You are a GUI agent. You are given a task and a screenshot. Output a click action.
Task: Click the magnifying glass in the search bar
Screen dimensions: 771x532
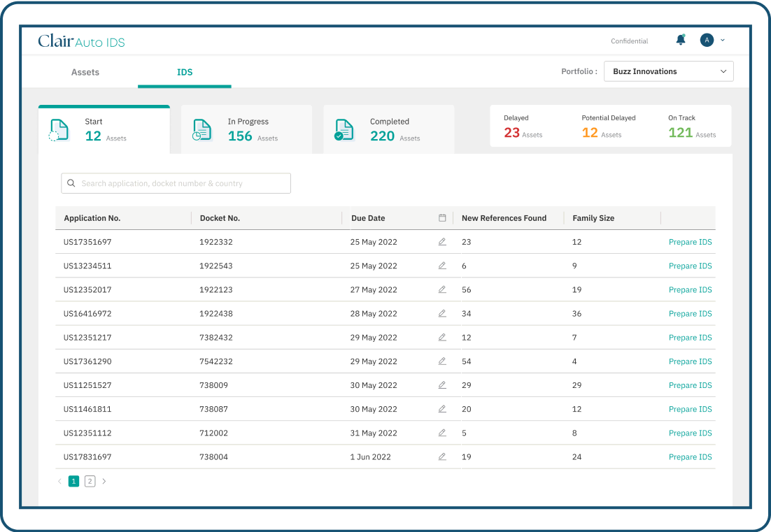[x=71, y=182]
